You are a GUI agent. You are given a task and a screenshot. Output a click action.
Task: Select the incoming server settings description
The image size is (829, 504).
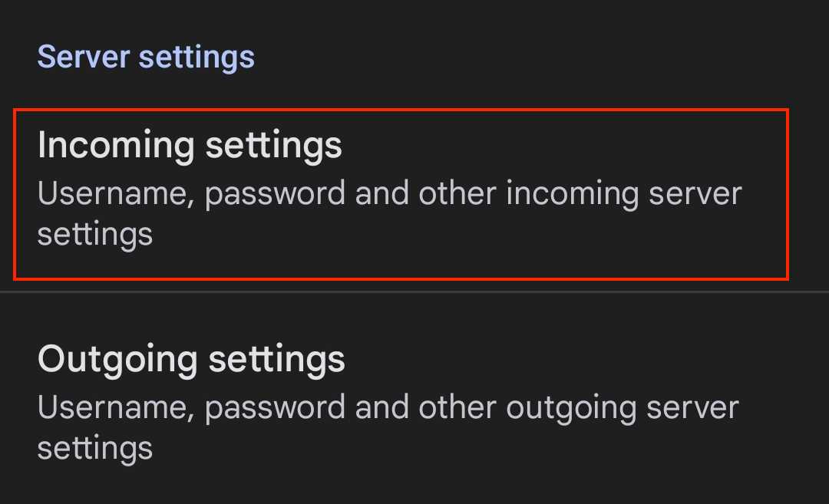tap(390, 213)
